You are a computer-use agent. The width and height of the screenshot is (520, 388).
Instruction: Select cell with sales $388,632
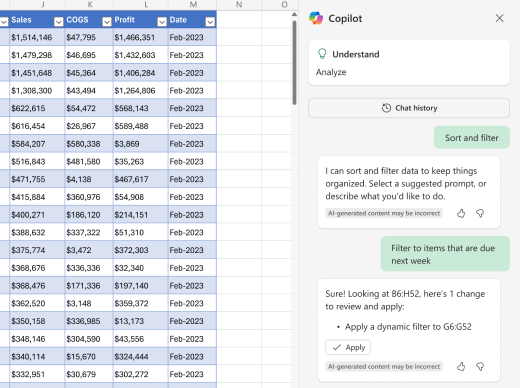coord(37,232)
